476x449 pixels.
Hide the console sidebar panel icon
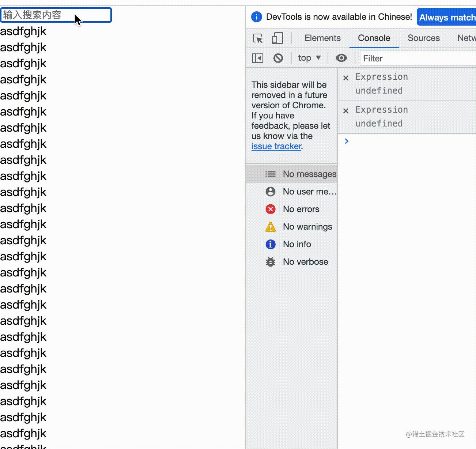[x=258, y=58]
